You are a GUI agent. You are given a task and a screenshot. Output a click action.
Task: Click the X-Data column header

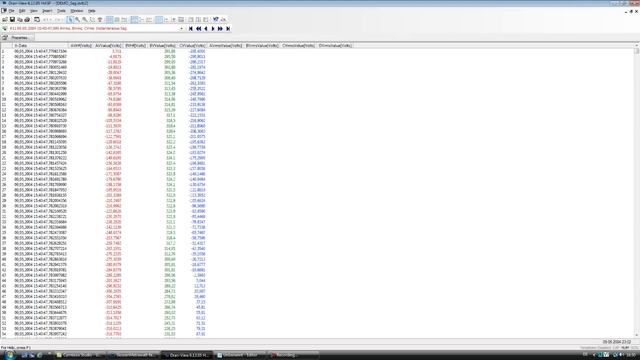pos(40,46)
